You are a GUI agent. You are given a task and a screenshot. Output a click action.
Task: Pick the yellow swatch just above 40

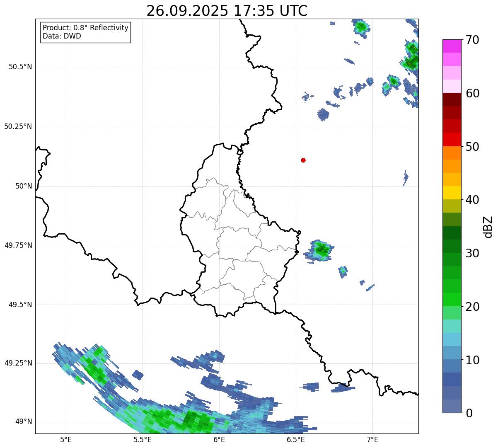[x=452, y=193]
